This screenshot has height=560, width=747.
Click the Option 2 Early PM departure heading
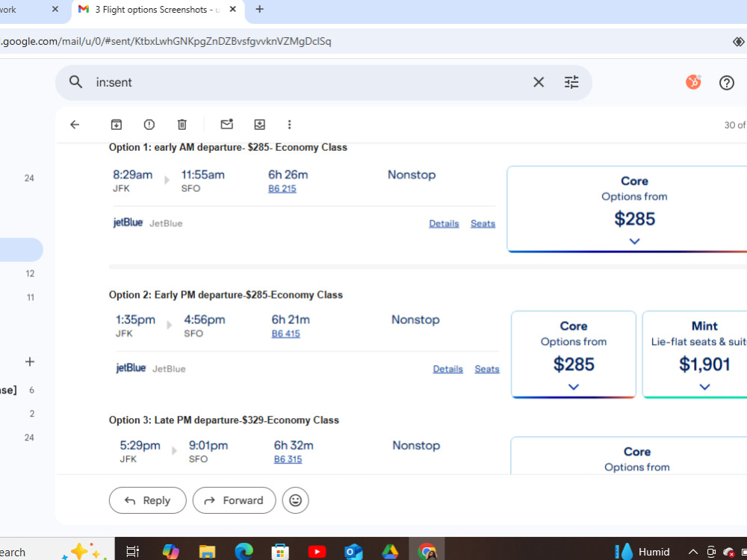pyautogui.click(x=226, y=295)
